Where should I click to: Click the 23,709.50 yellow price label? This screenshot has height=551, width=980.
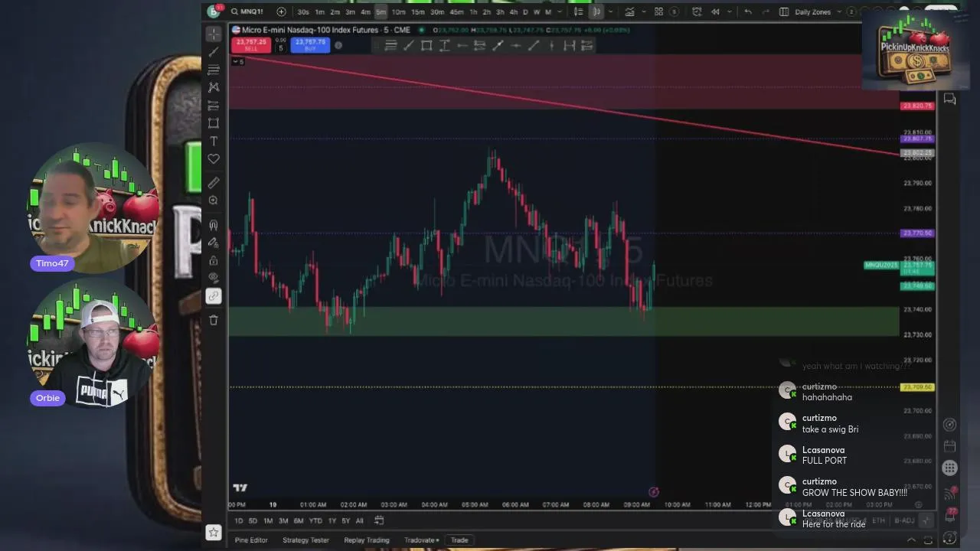917,387
